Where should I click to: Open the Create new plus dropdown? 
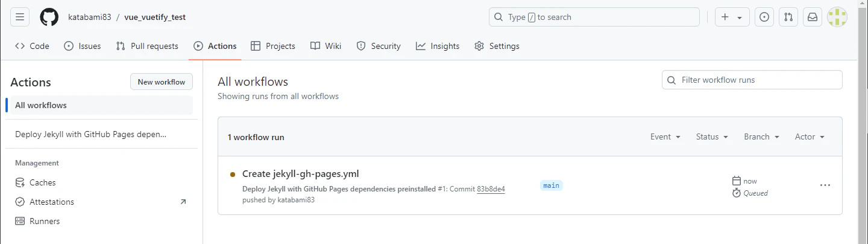click(x=732, y=17)
